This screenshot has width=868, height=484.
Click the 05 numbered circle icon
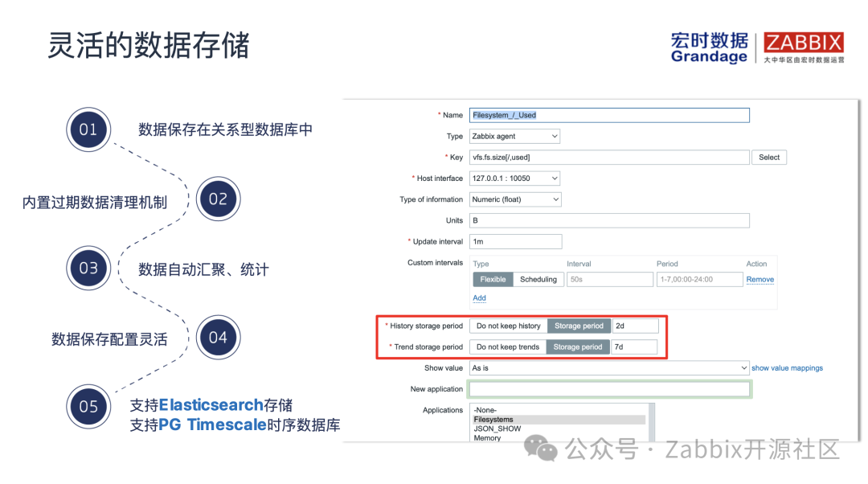(x=88, y=407)
